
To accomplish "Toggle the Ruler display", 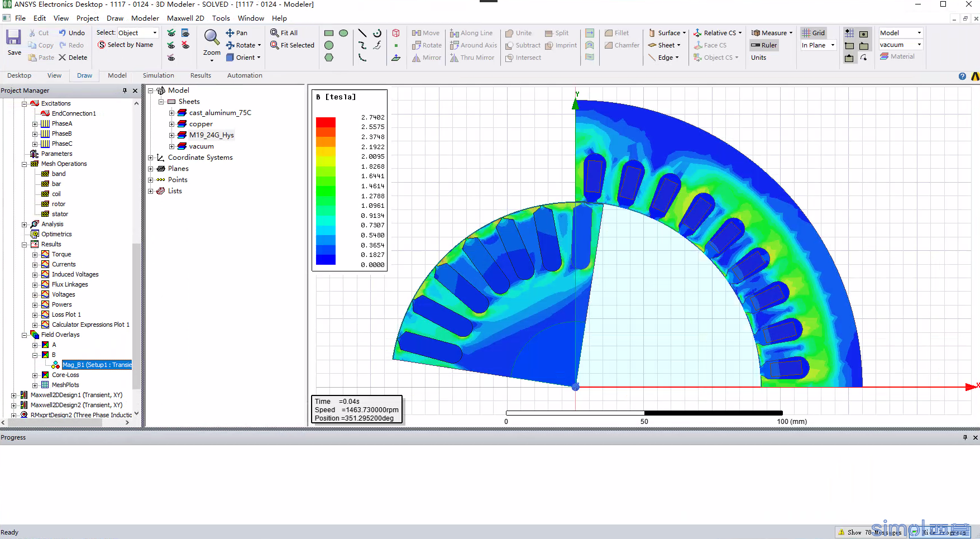I will point(764,45).
